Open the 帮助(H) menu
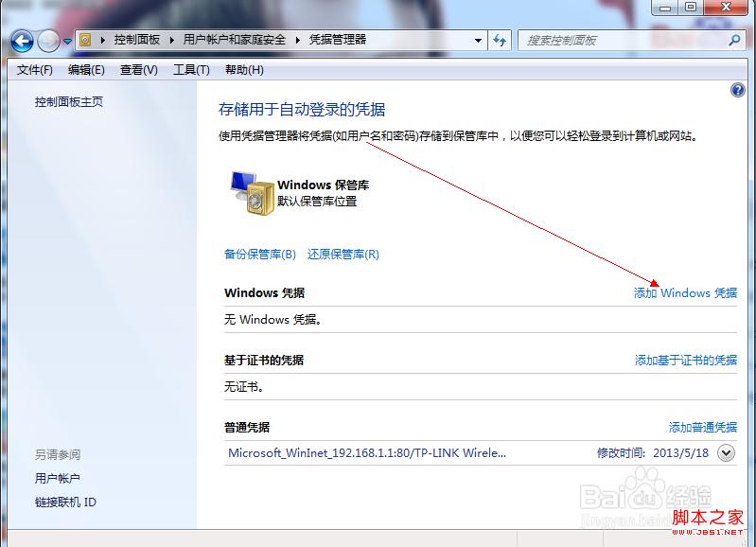 click(244, 70)
